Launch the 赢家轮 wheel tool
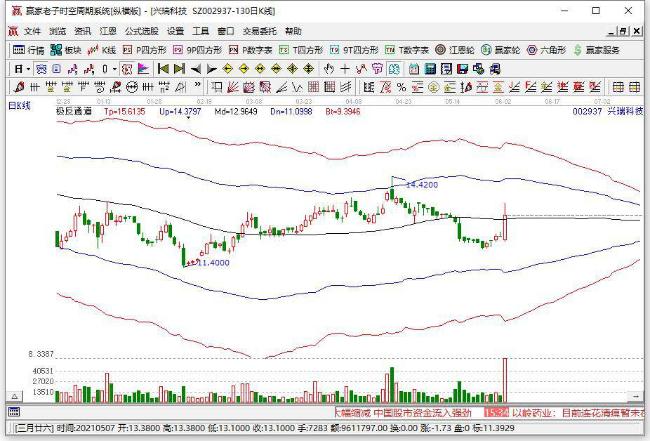 tap(500, 50)
